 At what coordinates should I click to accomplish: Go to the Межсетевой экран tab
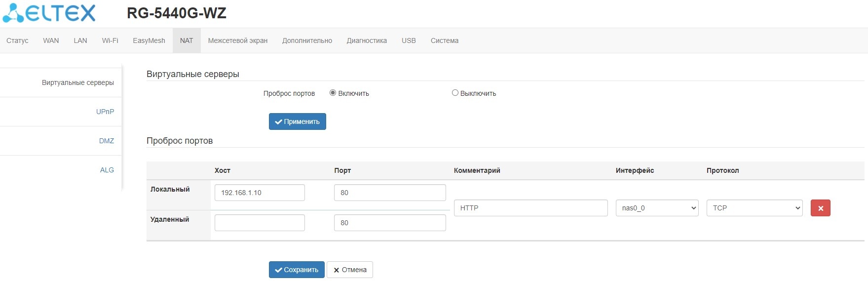pyautogui.click(x=237, y=40)
